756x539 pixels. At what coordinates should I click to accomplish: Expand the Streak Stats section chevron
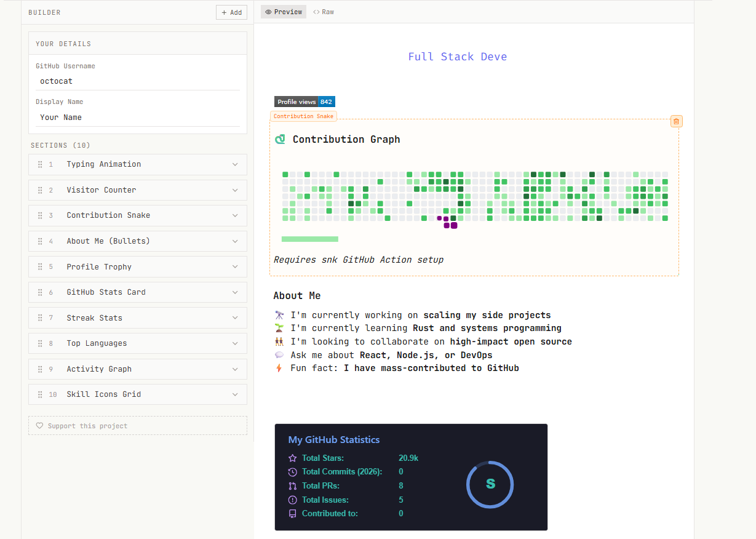pyautogui.click(x=235, y=318)
